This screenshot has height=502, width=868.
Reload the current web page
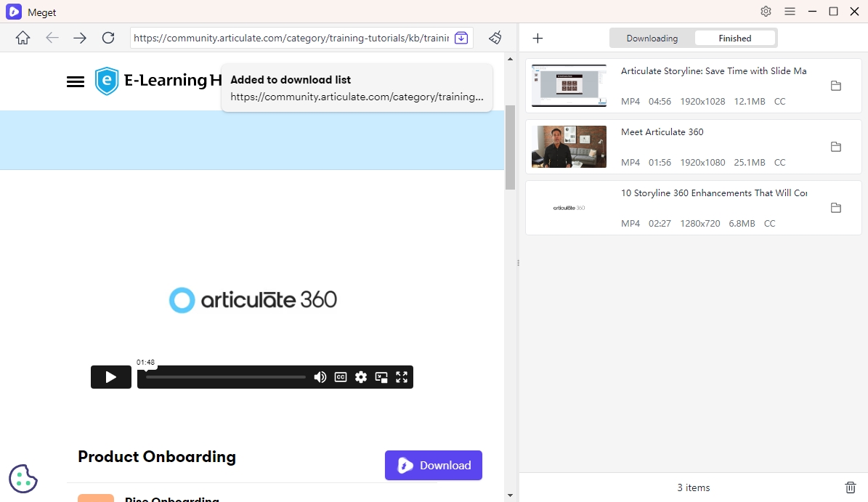pyautogui.click(x=108, y=38)
